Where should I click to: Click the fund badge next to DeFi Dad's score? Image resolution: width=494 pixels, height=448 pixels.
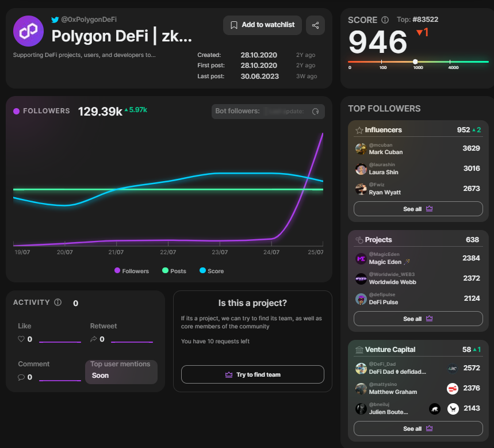tap(453, 368)
